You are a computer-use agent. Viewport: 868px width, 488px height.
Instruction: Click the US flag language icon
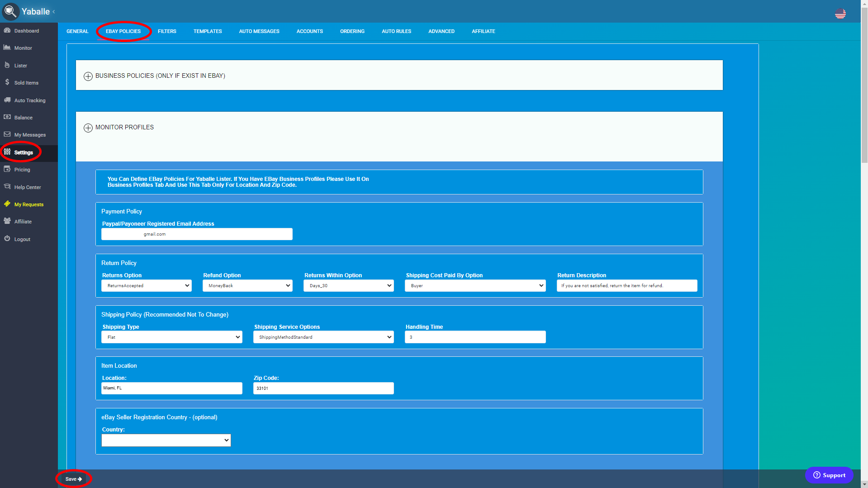coord(840,14)
